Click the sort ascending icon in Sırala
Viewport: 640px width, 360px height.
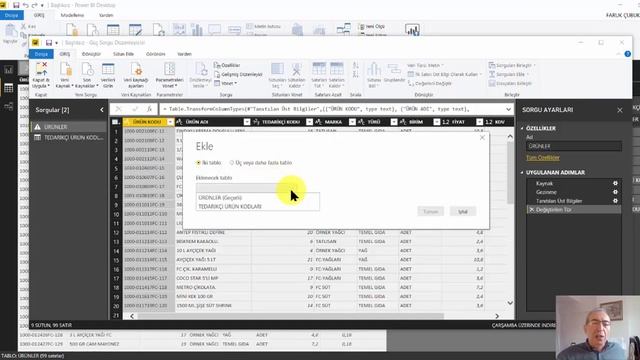tap(356, 65)
